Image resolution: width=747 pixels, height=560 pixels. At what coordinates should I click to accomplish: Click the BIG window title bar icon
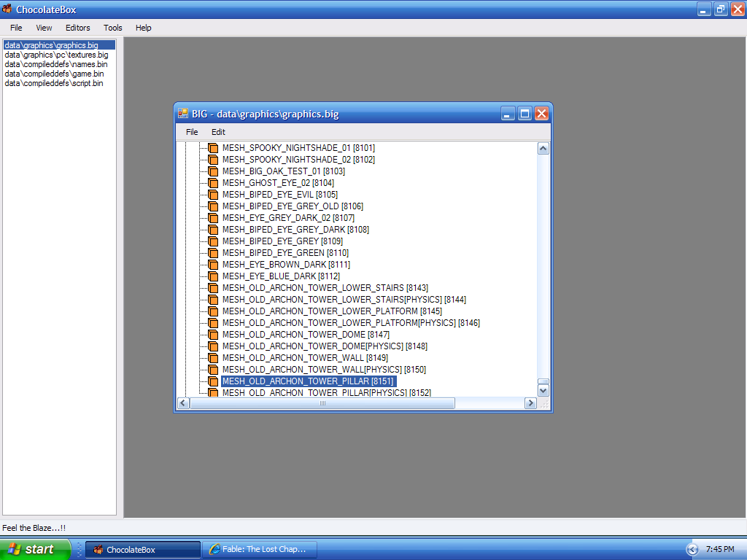183,114
